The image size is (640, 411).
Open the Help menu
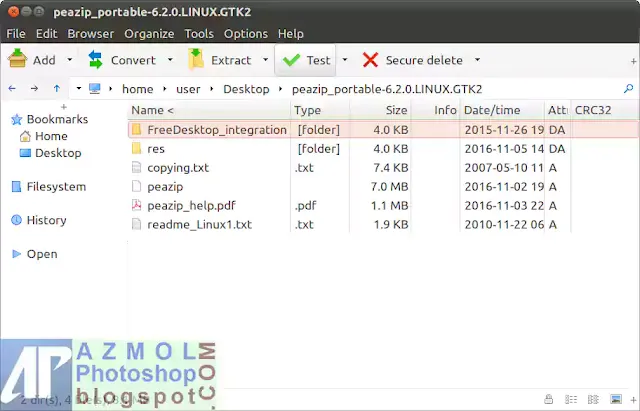tap(291, 33)
